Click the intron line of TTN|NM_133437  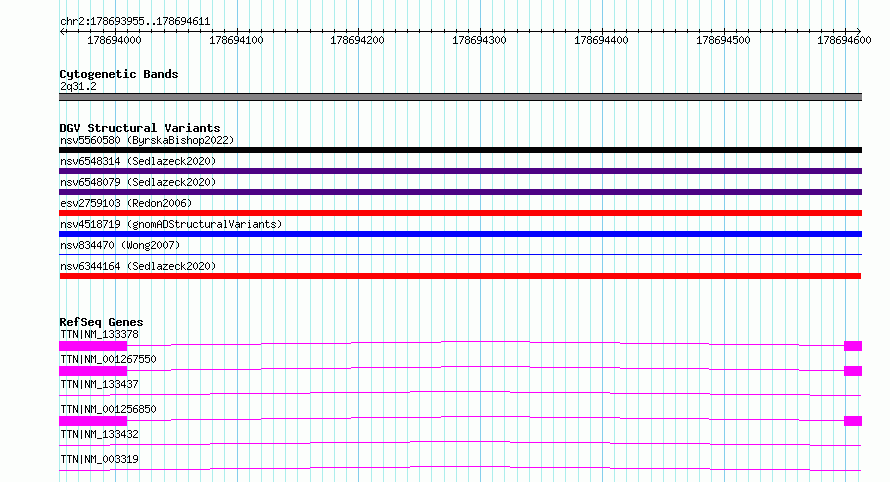pos(460,392)
